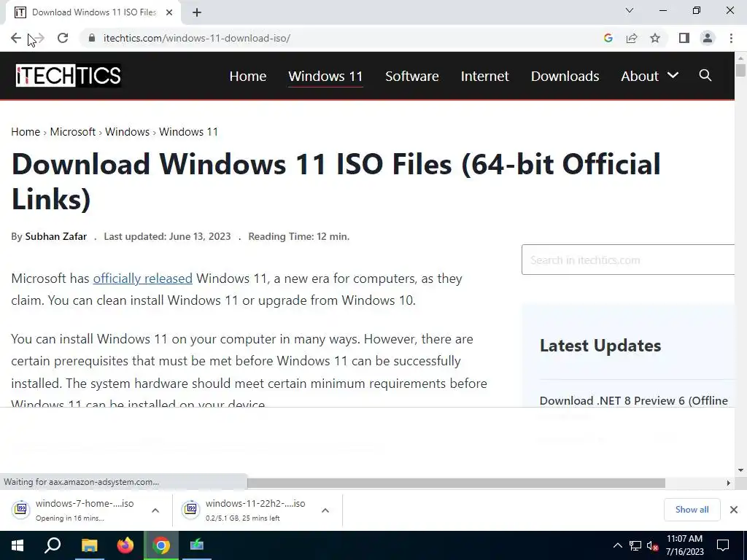Click 'Latest Updates' heading
747x560 pixels.
click(x=600, y=345)
